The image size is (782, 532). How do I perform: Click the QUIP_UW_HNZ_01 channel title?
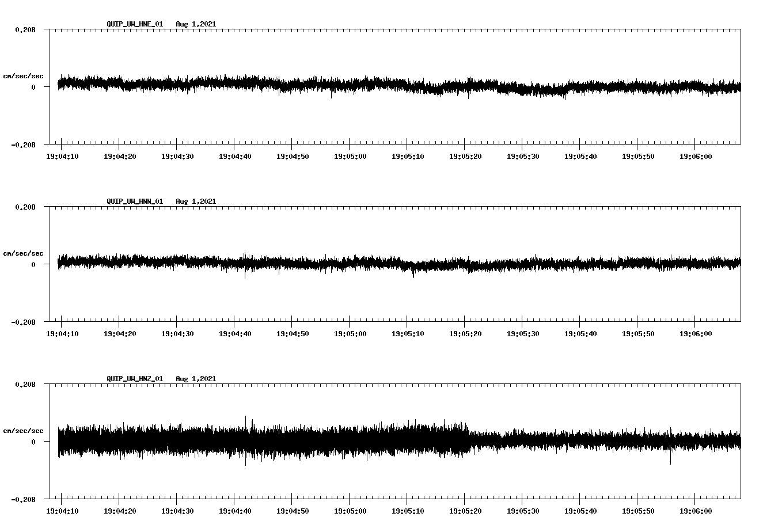[x=135, y=379]
